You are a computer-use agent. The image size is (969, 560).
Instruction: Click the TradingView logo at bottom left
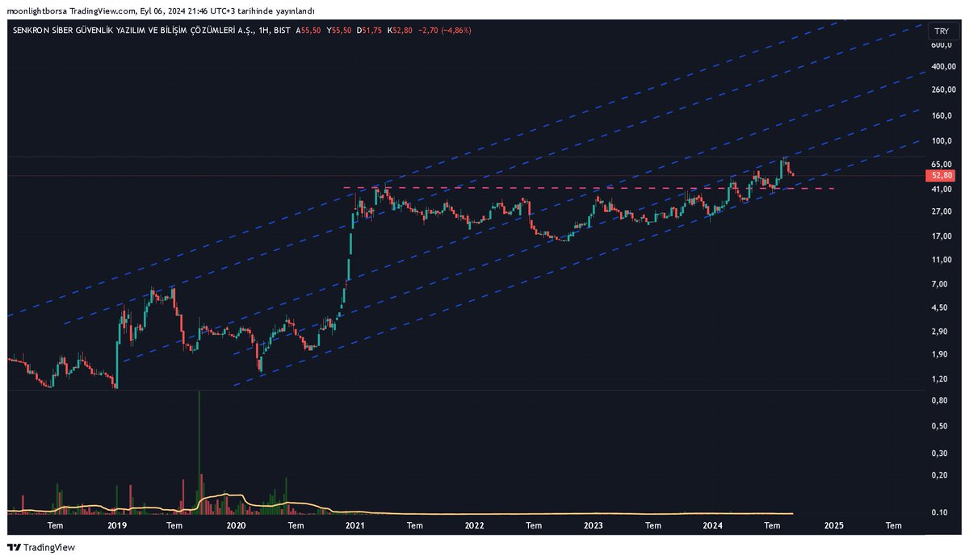click(41, 547)
